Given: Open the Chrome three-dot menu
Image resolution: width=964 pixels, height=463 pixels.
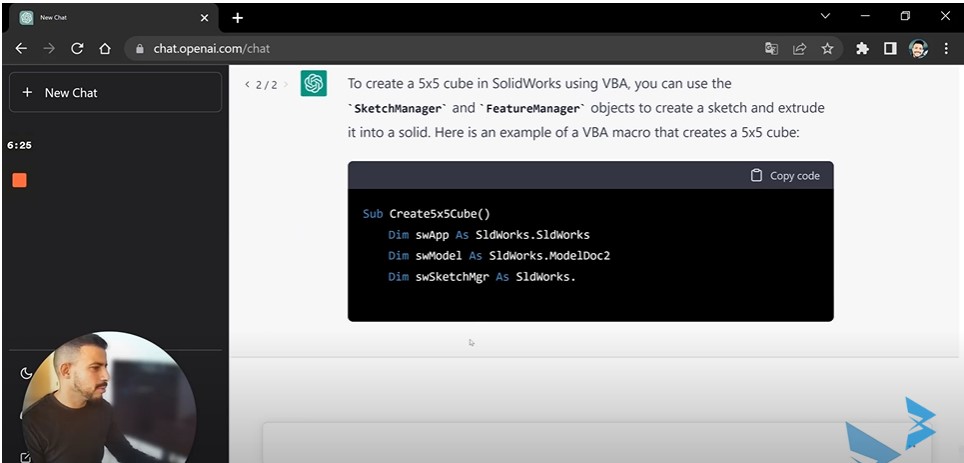Looking at the screenshot, I should tap(946, 49).
